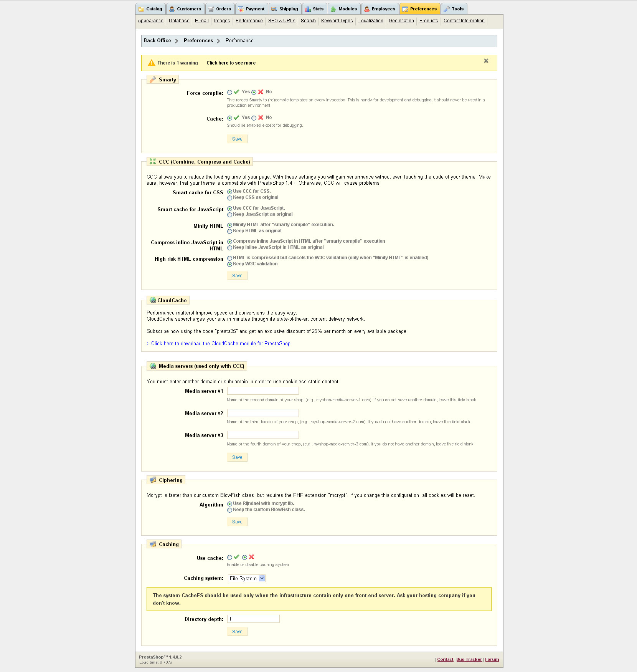Click the Shipping truck icon
Screen dimensions: 637x672
pyautogui.click(x=274, y=9)
